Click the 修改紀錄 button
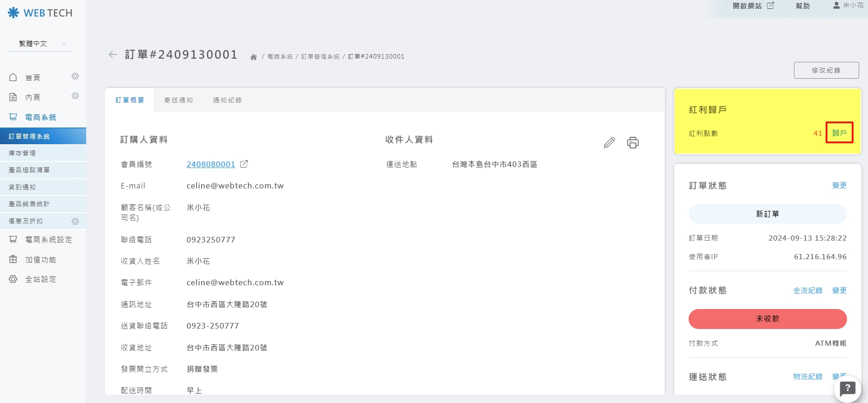 click(x=826, y=70)
